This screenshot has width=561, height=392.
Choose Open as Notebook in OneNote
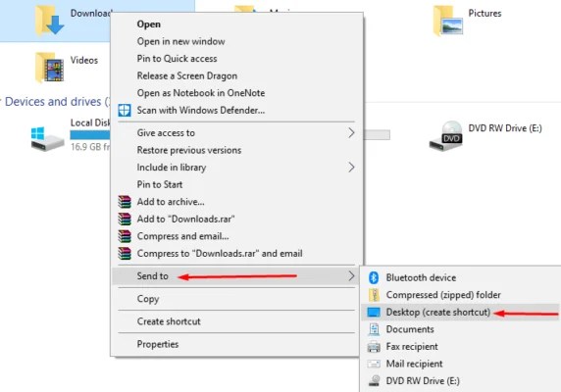coord(236,93)
